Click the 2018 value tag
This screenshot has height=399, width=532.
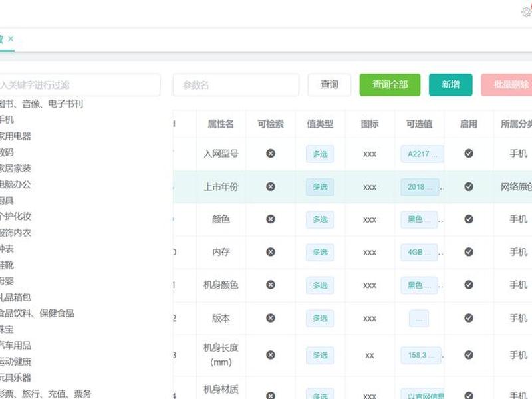point(420,187)
